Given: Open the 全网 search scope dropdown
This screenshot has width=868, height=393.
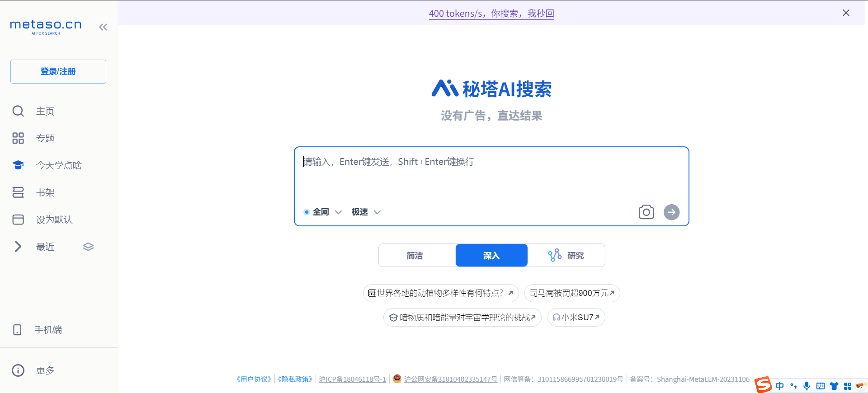Looking at the screenshot, I should tap(323, 212).
